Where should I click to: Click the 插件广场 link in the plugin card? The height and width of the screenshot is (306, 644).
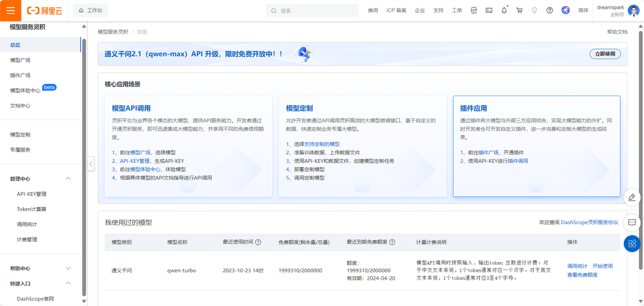click(489, 152)
